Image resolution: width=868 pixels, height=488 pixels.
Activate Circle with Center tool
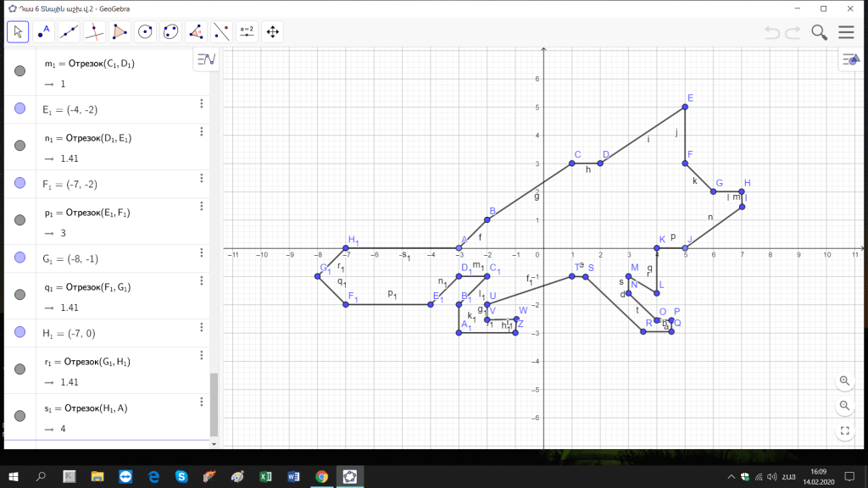(x=145, y=32)
